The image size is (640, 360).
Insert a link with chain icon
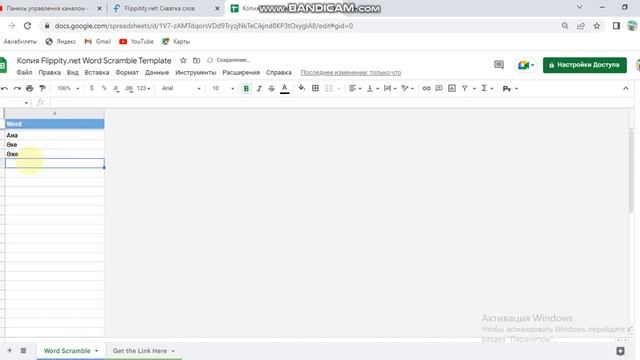coord(427,89)
